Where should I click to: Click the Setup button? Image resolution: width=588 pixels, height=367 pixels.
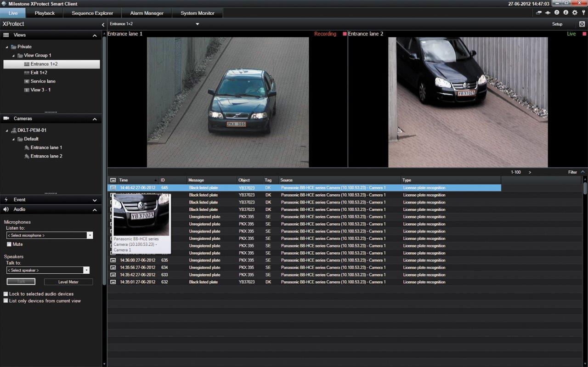(557, 24)
